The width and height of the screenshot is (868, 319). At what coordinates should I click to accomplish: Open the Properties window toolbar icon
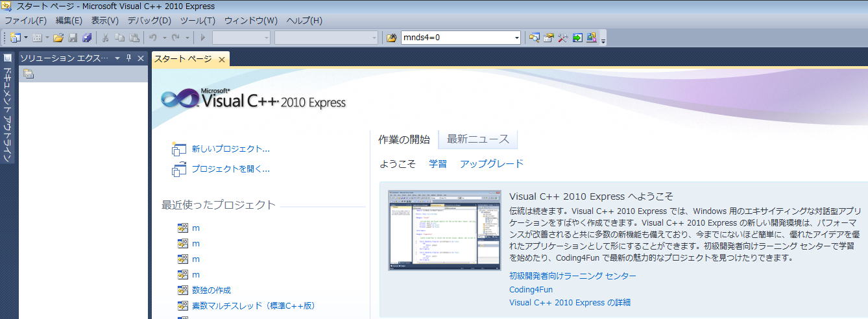click(x=549, y=38)
